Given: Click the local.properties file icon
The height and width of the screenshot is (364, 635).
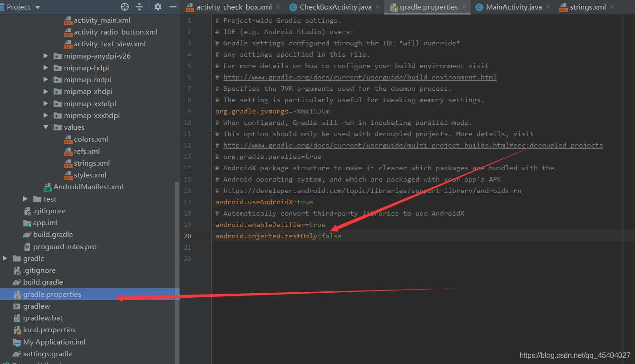Looking at the screenshot, I should (17, 330).
